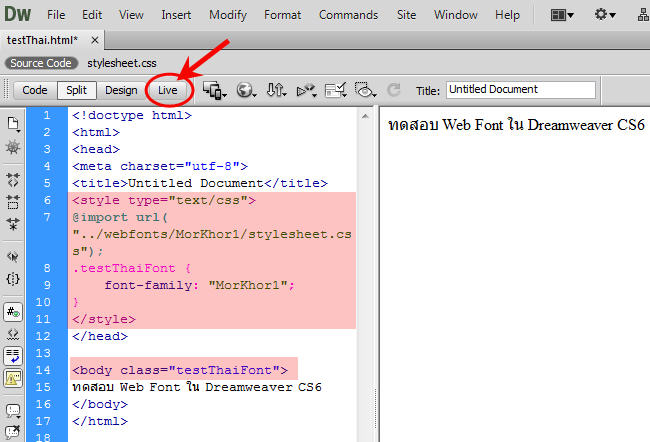Expand the workspace Layout dropdown in menu bar
Viewport: 650px width, 442px height.
pos(562,15)
